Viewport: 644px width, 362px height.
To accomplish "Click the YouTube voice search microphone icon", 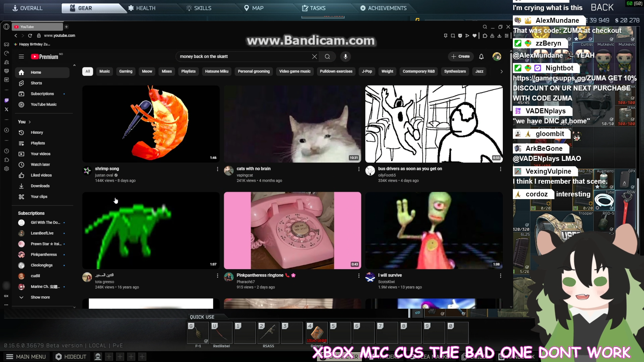I will point(345,57).
